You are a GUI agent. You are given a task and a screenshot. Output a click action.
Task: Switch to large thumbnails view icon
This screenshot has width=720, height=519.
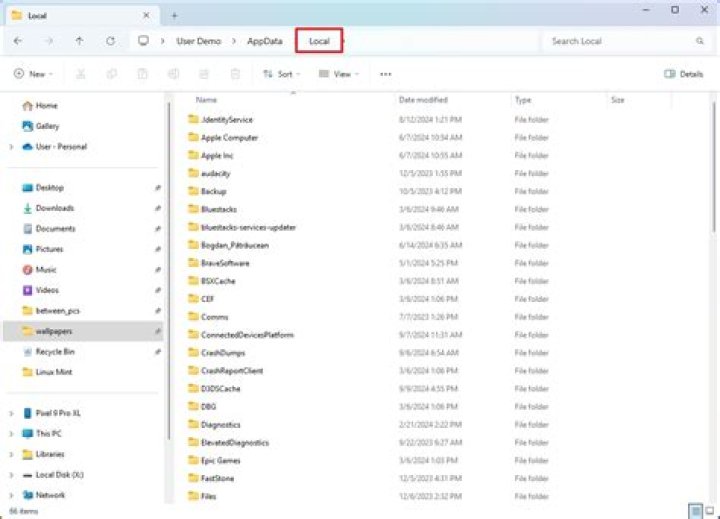pyautogui.click(x=710, y=510)
